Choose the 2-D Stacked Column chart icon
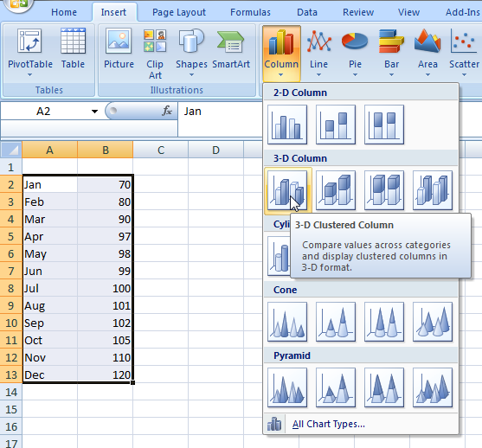482x448 pixels. pyautogui.click(x=336, y=125)
